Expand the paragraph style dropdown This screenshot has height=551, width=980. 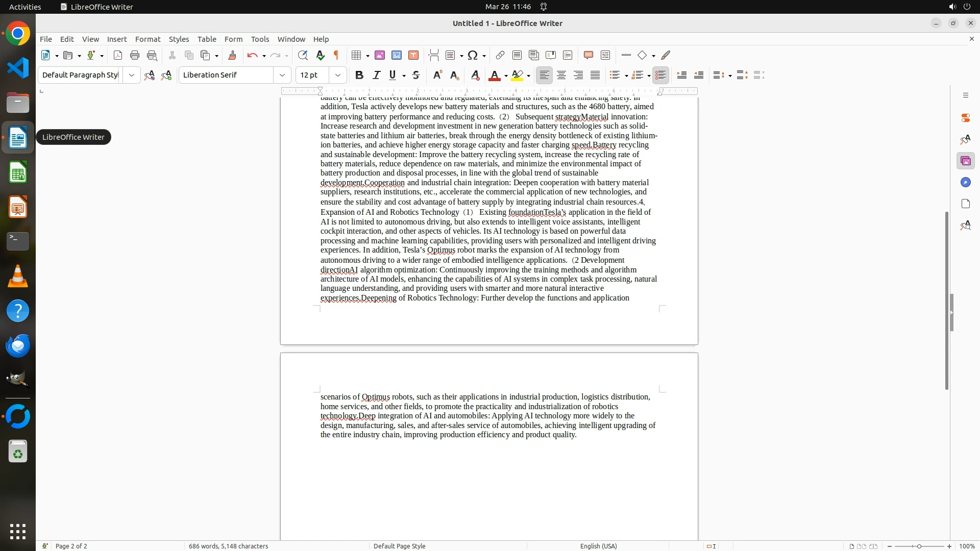click(x=131, y=75)
